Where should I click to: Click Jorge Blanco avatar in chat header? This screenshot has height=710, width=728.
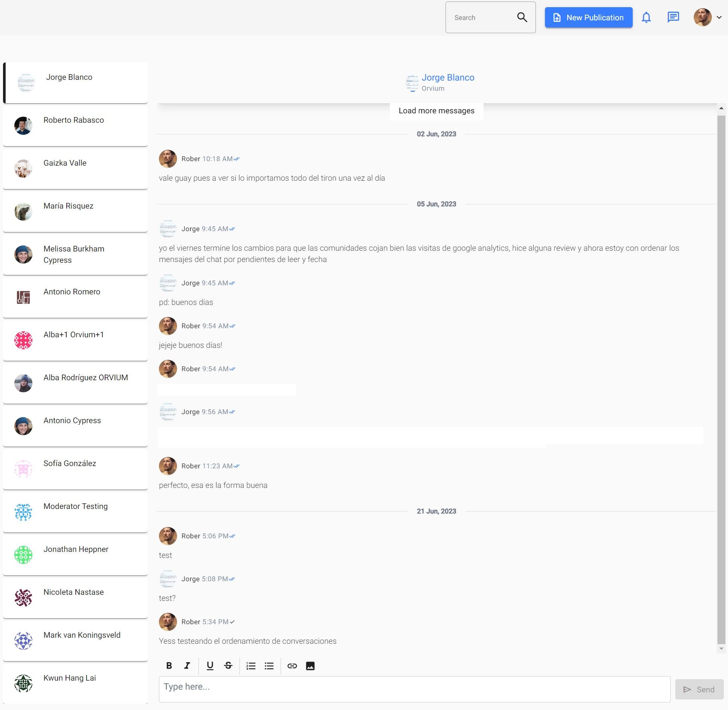click(412, 83)
